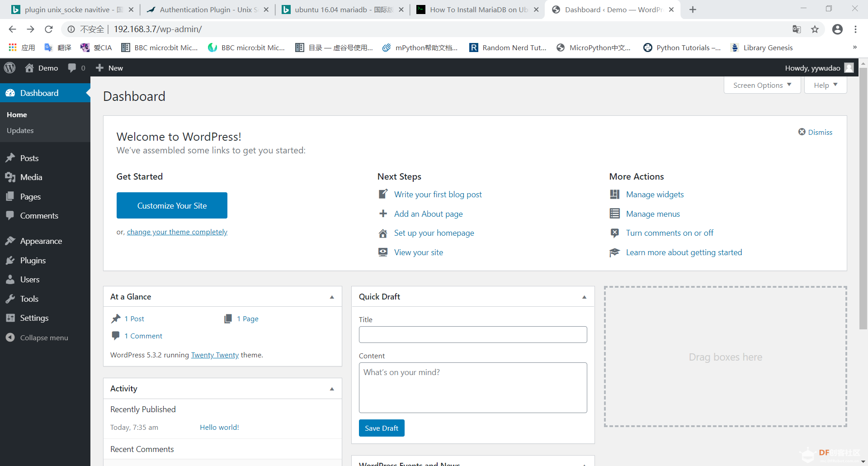The image size is (868, 466).
Task: Switch to plugin unix_socke navitive tab
Action: click(73, 10)
